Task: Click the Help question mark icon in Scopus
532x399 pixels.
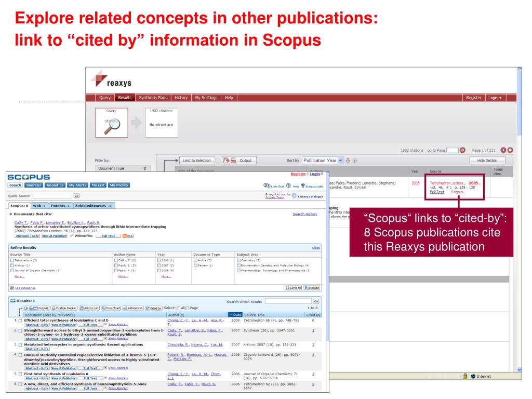Action: 288,185
